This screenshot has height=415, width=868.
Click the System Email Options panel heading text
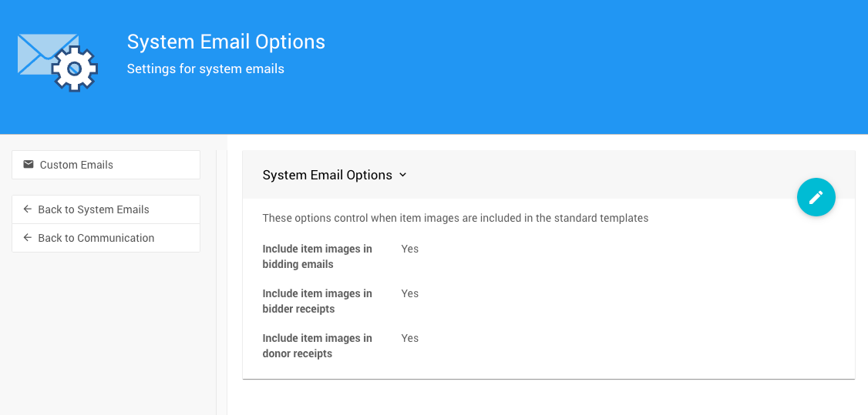pos(327,176)
